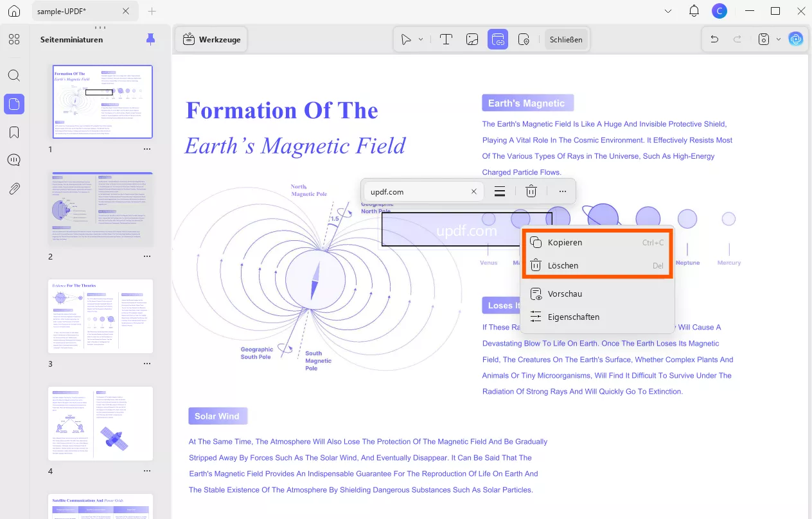Click the Venus planet label
This screenshot has height=519, width=812.
pyautogui.click(x=489, y=263)
